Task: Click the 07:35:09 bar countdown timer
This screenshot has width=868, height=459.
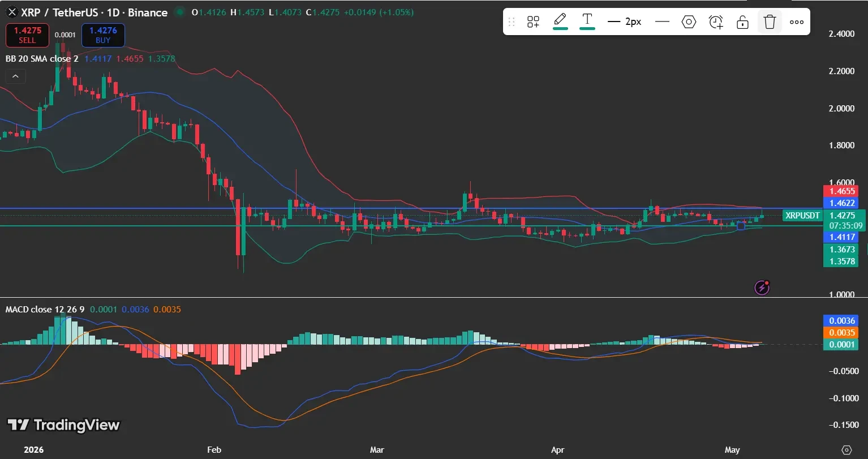Action: point(845,225)
